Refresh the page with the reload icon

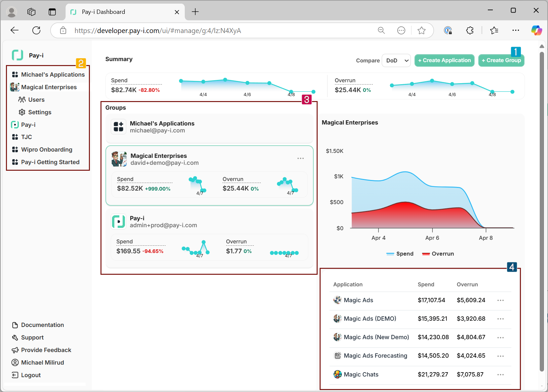pyautogui.click(x=36, y=30)
